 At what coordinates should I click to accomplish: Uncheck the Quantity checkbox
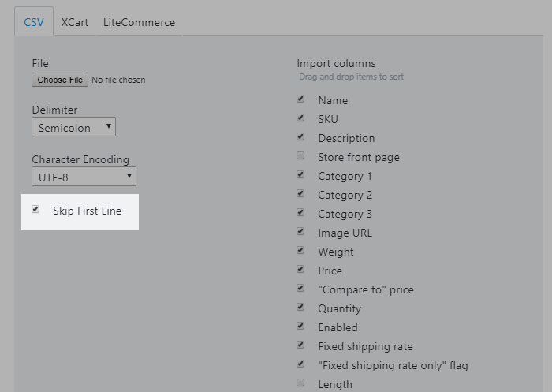tap(300, 308)
